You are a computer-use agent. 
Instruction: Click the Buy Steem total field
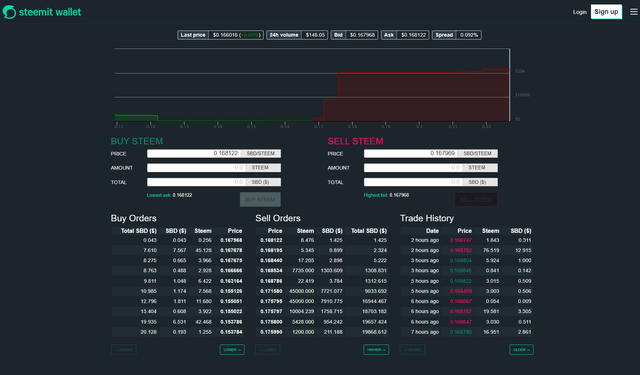click(196, 182)
